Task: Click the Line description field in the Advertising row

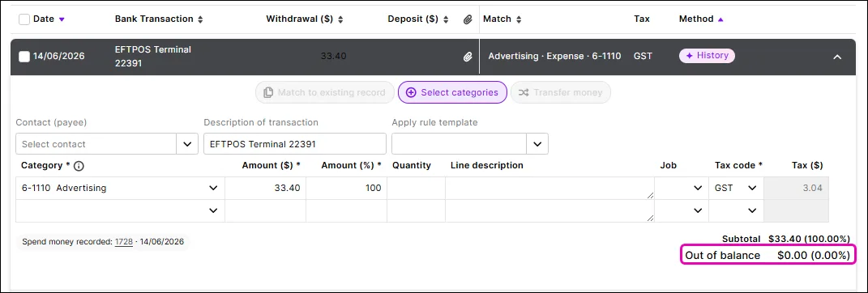Action: 549,188
